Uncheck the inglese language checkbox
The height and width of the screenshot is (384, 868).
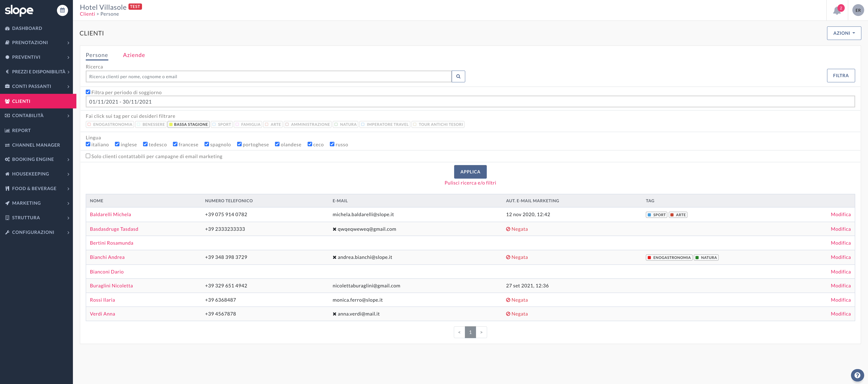pyautogui.click(x=117, y=144)
